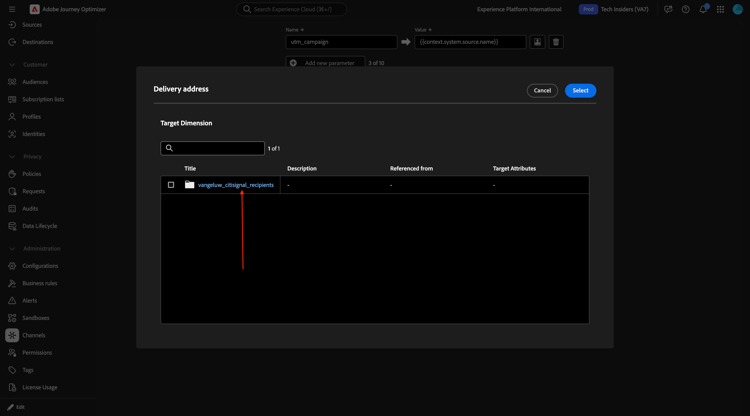
Task: Open the Audits sidebar icon
Action: point(12,208)
